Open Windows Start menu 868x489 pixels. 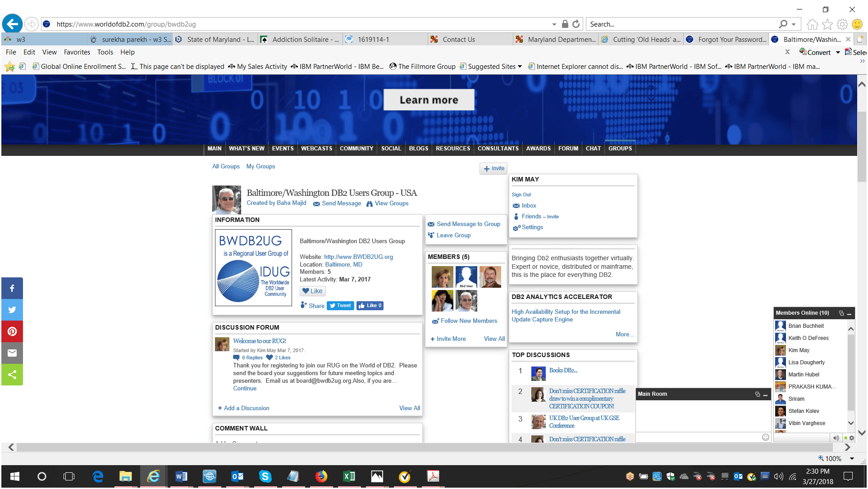click(x=14, y=476)
